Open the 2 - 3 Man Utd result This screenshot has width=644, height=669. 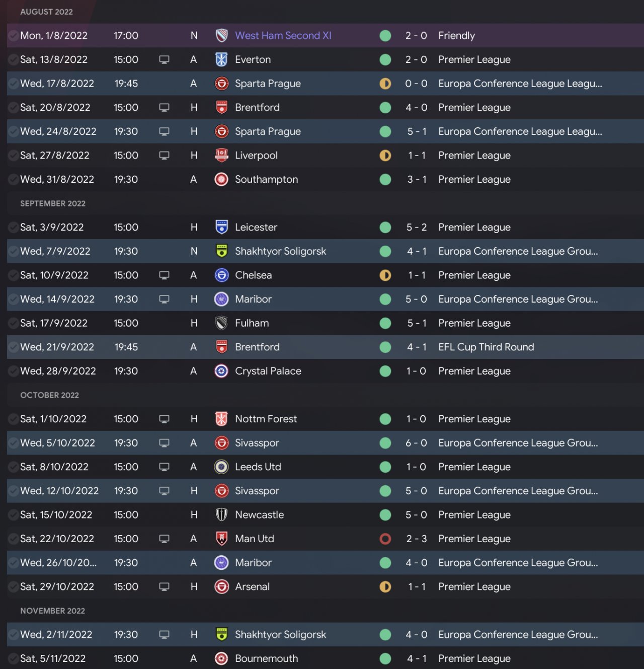coord(416,539)
